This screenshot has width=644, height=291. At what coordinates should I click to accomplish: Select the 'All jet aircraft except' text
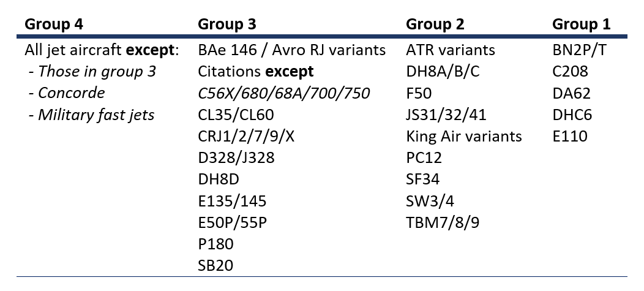tap(102, 50)
